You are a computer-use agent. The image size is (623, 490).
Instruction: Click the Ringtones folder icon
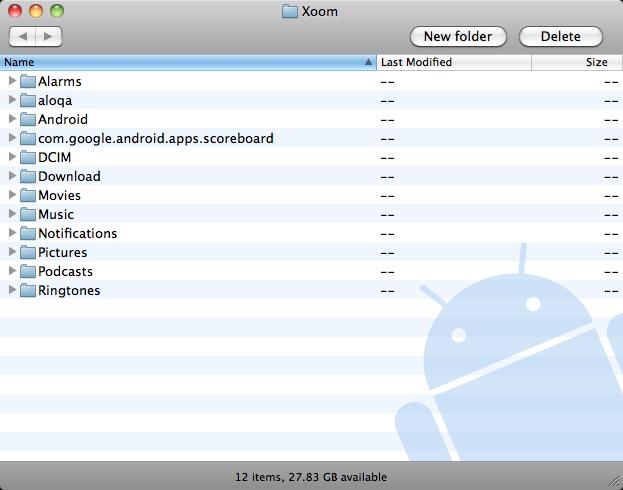pyautogui.click(x=28, y=291)
